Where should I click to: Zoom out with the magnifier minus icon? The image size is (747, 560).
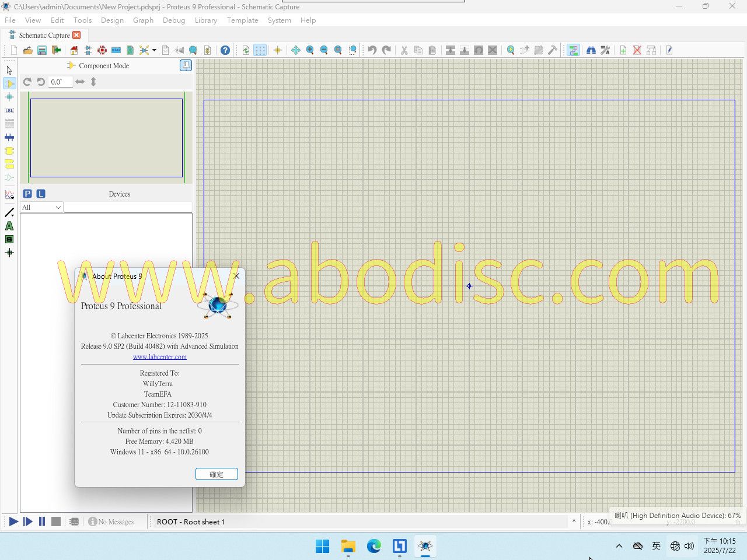pos(324,50)
